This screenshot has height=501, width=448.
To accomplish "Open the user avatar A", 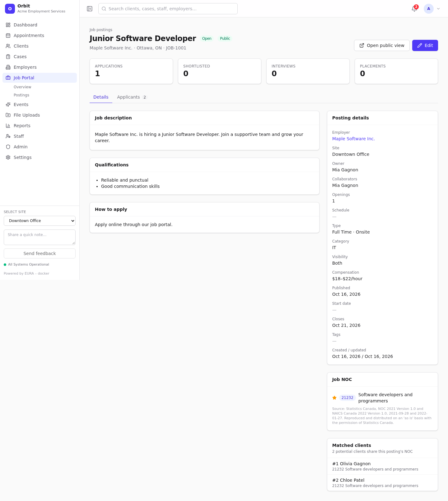I will [x=429, y=9].
